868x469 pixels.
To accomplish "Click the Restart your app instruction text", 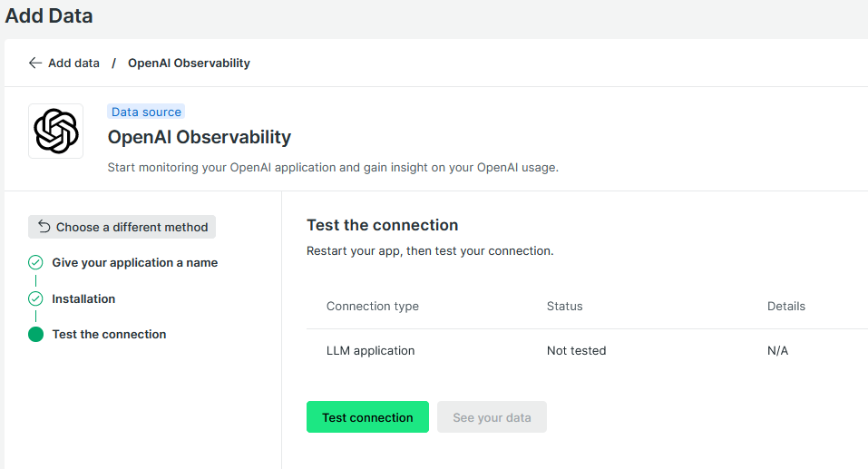I will pyautogui.click(x=430, y=251).
